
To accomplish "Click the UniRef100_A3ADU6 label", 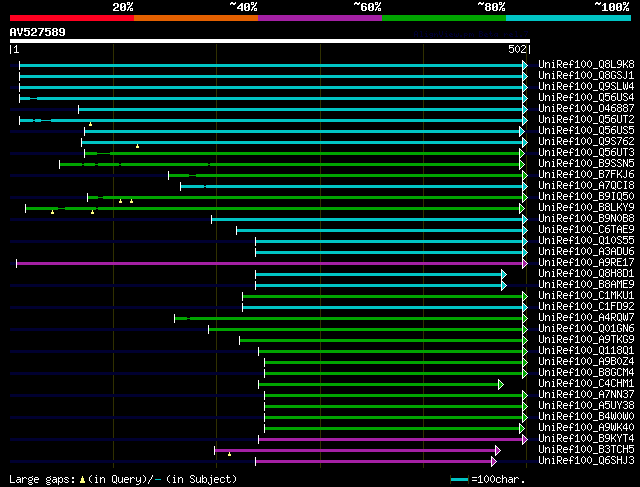I will tap(586, 252).
